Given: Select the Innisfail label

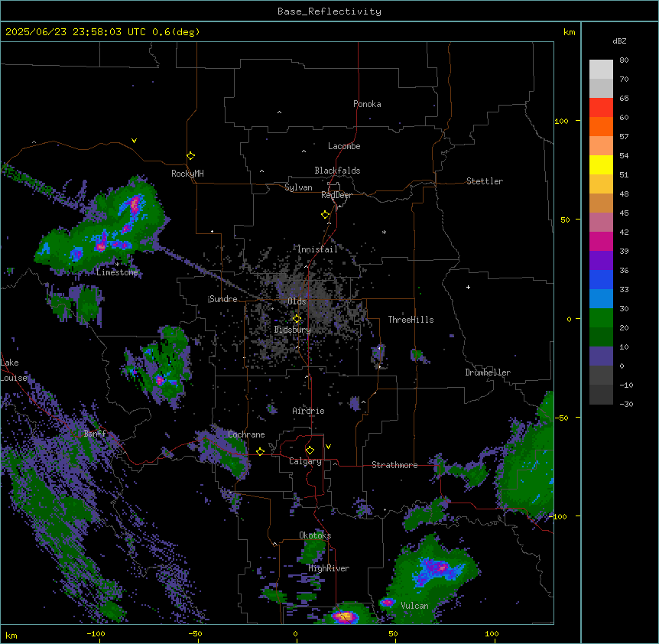Looking at the screenshot, I should (x=317, y=249).
